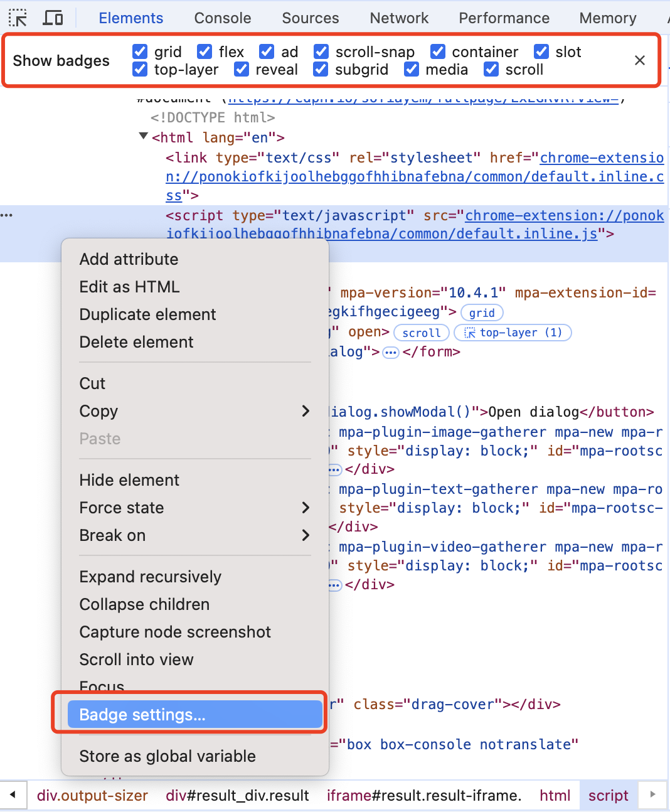670x812 pixels.
Task: Click the ellipsis badge before closing form tag
Action: tap(391, 353)
